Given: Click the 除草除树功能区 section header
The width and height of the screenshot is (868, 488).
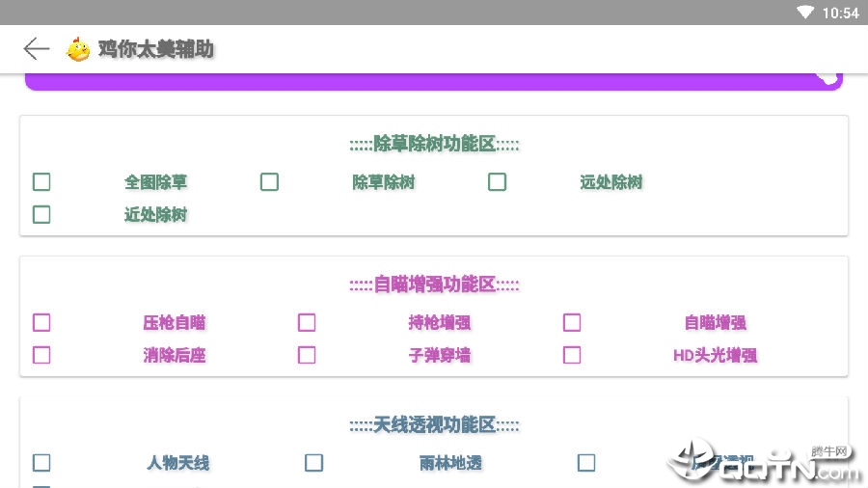Looking at the screenshot, I should click(435, 145).
